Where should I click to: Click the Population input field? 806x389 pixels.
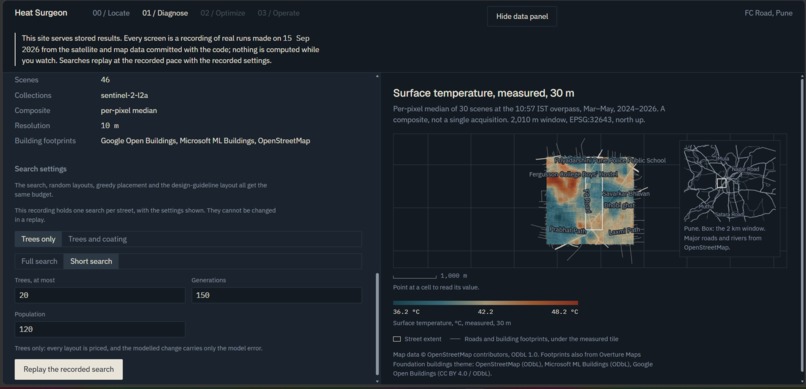(100, 329)
